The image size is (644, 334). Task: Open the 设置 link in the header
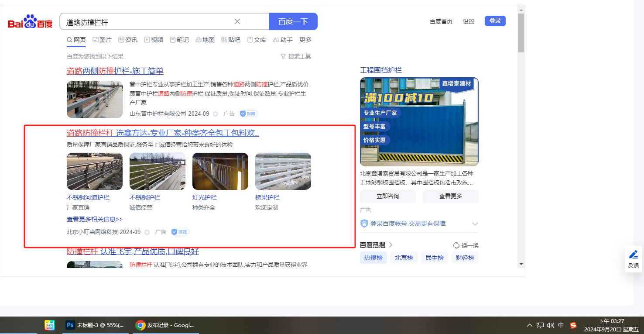pos(469,21)
